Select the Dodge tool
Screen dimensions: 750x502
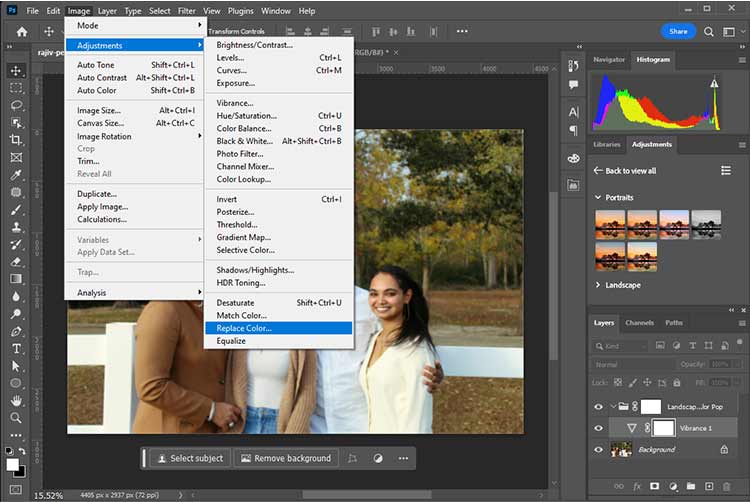tap(16, 314)
